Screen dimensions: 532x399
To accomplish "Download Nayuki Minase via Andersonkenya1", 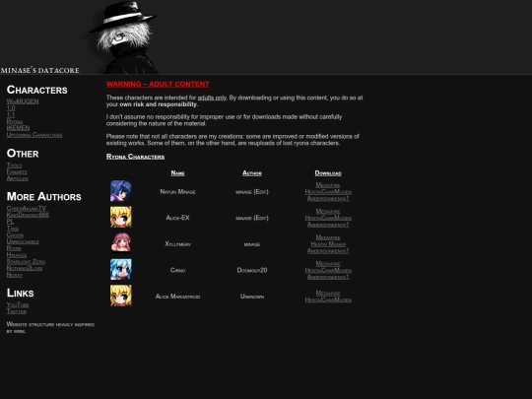I will pyautogui.click(x=328, y=198).
